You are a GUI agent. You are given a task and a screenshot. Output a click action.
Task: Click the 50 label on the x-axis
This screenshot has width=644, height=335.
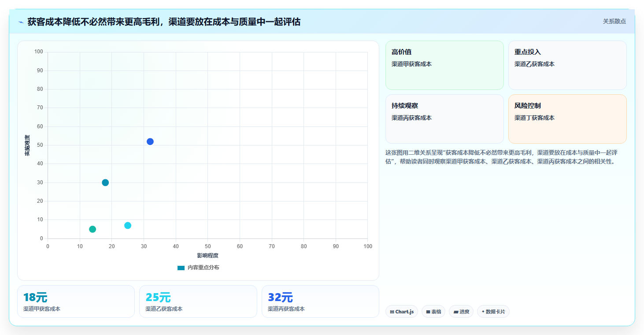click(207, 246)
